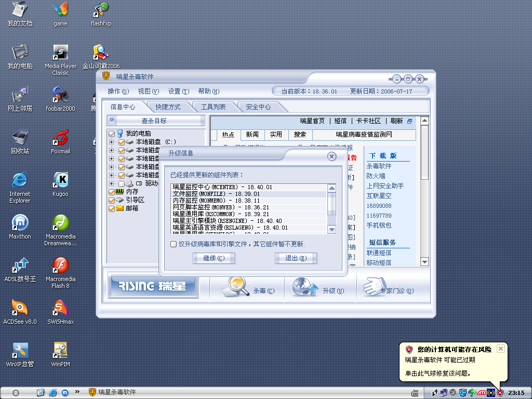Launch Maxthon browser shortcut
Image resolution: width=532 pixels, height=399 pixels.
[20, 227]
